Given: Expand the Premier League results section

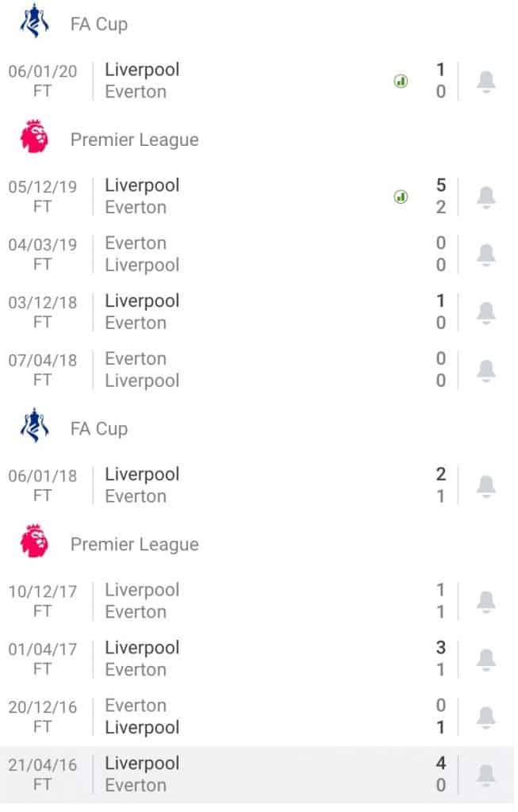Looking at the screenshot, I should (134, 140).
